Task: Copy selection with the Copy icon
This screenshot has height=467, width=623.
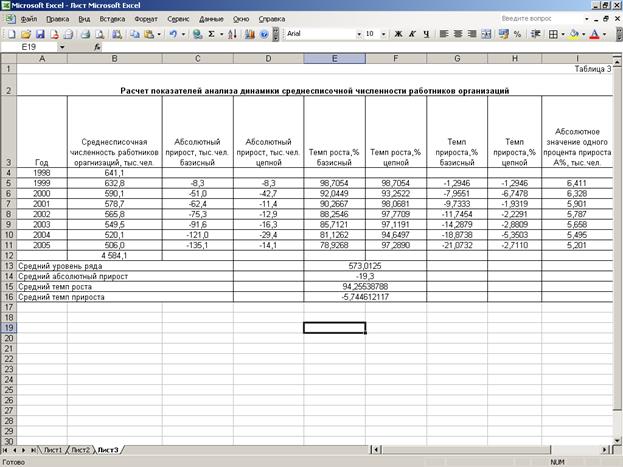Action: tap(135, 34)
